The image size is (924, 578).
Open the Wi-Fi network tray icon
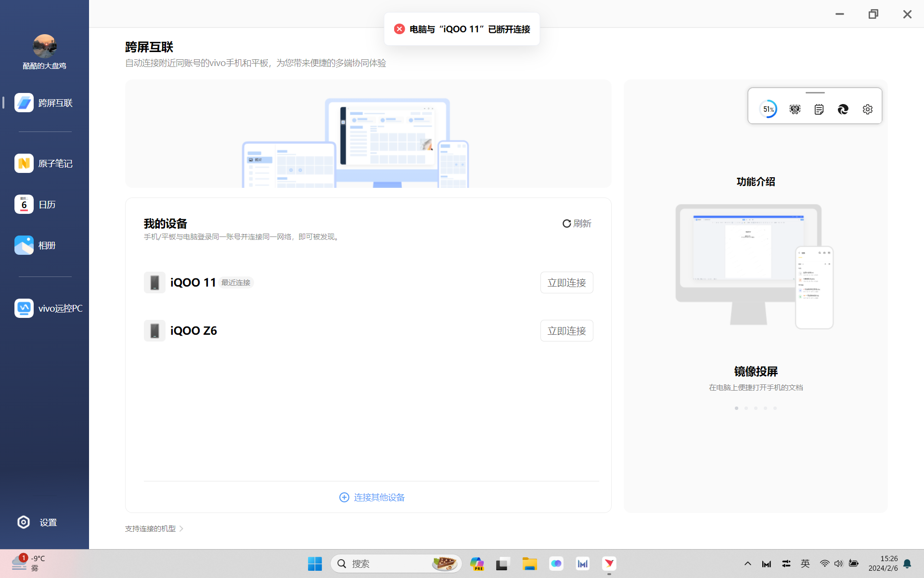(x=824, y=564)
